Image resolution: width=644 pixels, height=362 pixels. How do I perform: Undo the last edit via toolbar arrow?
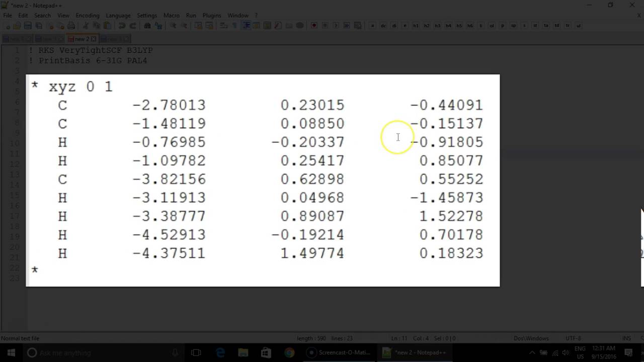click(x=122, y=26)
